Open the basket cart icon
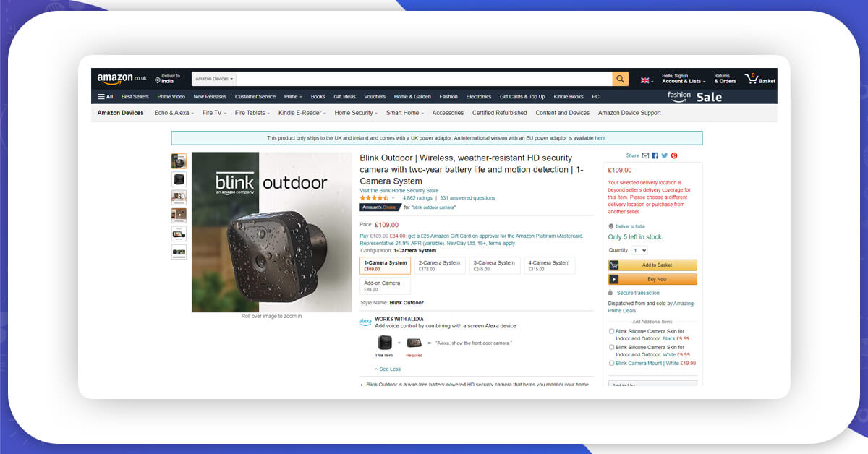This screenshot has width=868, height=454. coord(760,79)
